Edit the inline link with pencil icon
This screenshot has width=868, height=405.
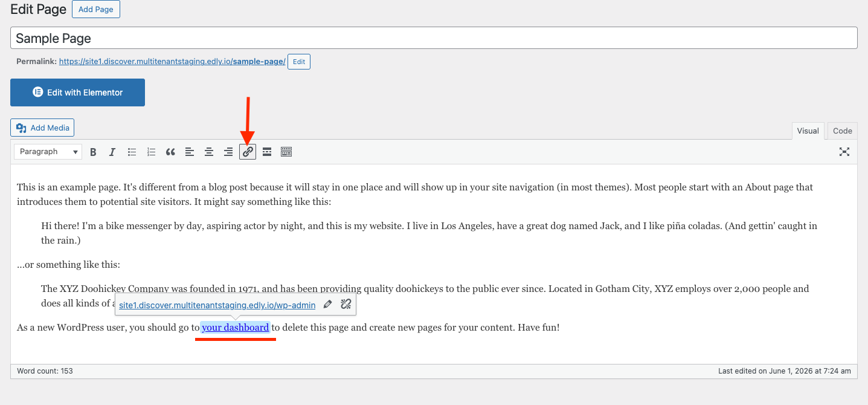pyautogui.click(x=327, y=305)
